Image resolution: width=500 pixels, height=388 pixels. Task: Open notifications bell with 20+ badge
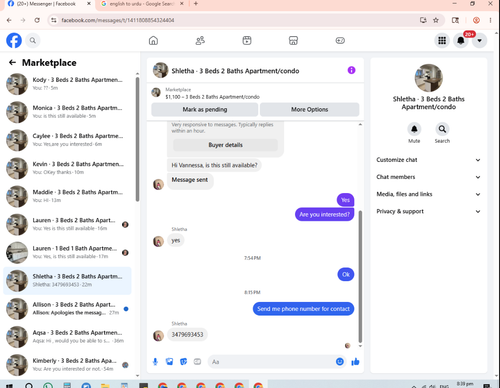pyautogui.click(x=461, y=41)
